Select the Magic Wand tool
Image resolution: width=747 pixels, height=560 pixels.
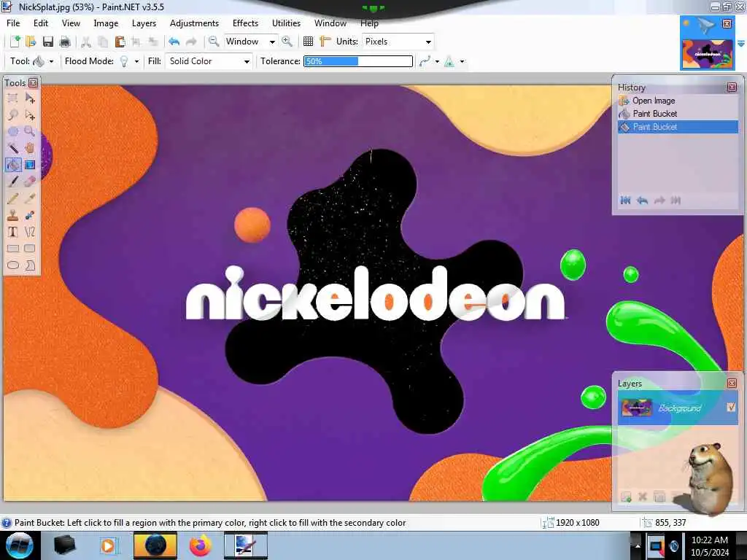pos(13,148)
